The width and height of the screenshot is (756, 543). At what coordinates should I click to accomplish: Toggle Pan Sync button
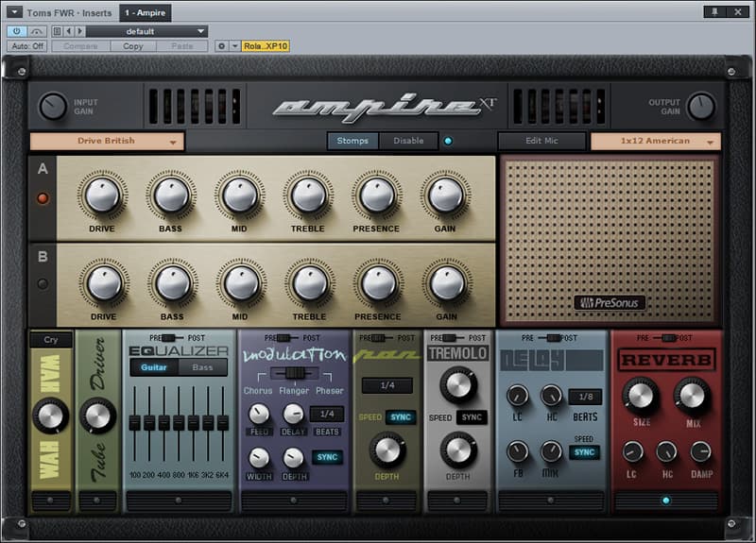[x=401, y=417]
